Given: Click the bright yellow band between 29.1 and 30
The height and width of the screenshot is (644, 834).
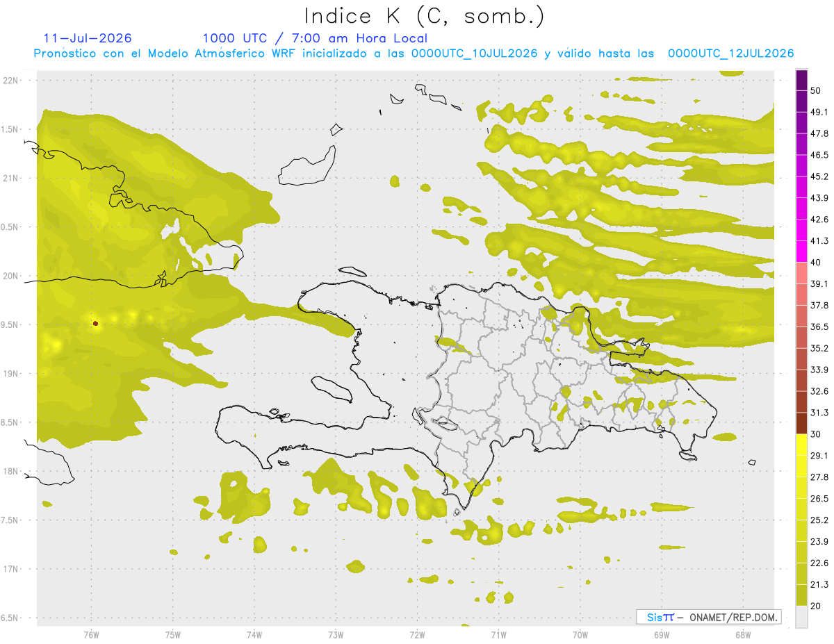Looking at the screenshot, I should point(802,445).
